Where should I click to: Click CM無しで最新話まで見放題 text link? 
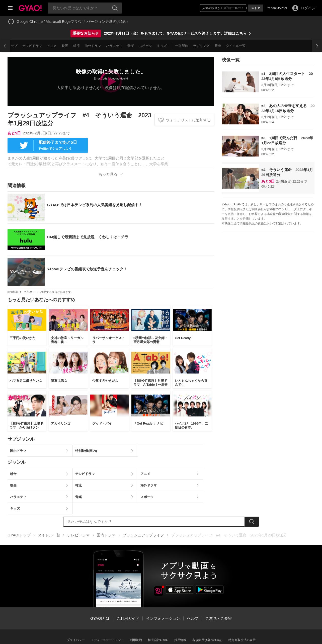(x=88, y=237)
